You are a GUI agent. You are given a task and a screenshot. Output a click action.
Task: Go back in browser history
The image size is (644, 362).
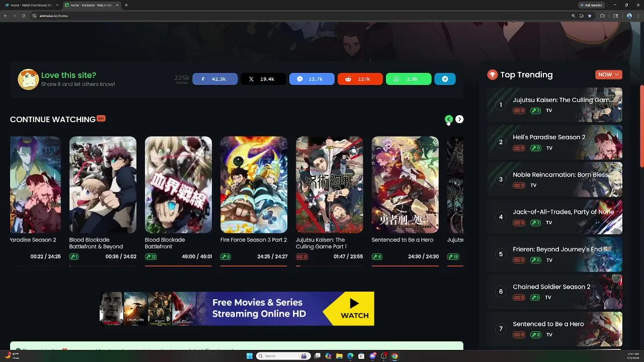coord(6,16)
